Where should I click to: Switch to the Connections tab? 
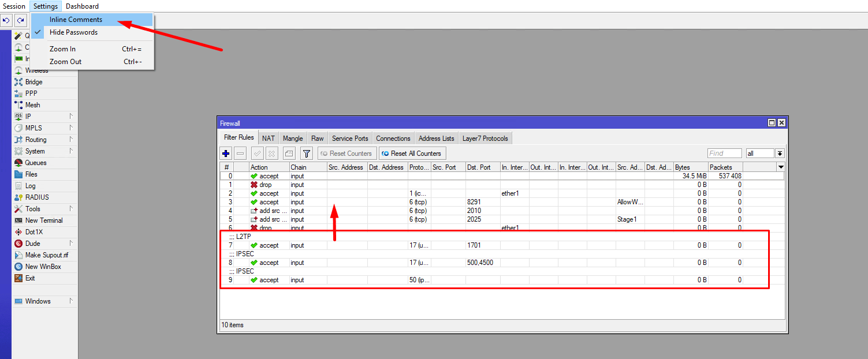click(x=393, y=139)
